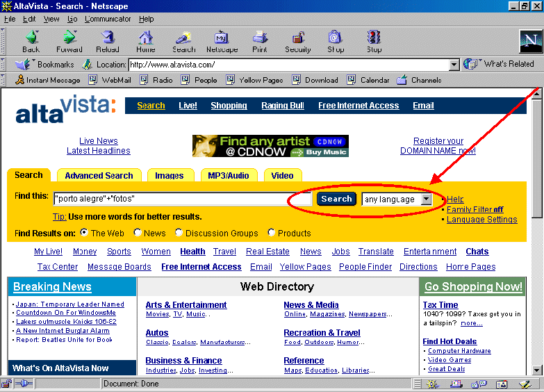Open the Language Settings link
This screenshot has height=392, width=544.
(x=482, y=220)
